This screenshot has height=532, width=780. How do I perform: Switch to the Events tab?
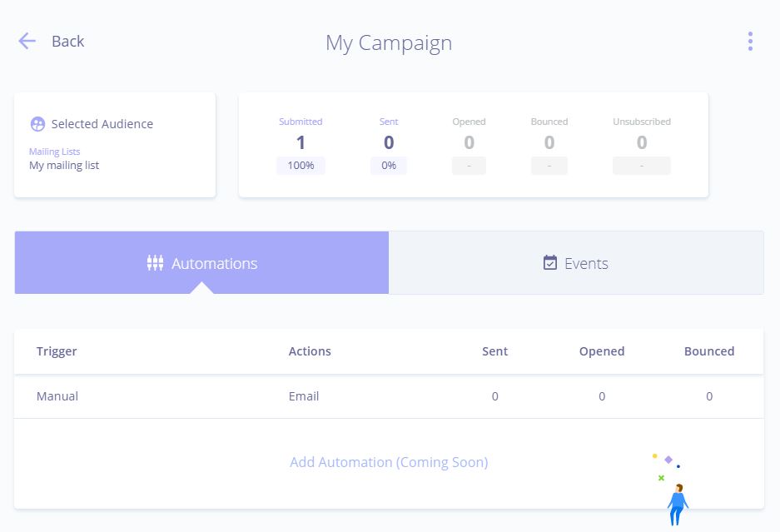tap(576, 262)
